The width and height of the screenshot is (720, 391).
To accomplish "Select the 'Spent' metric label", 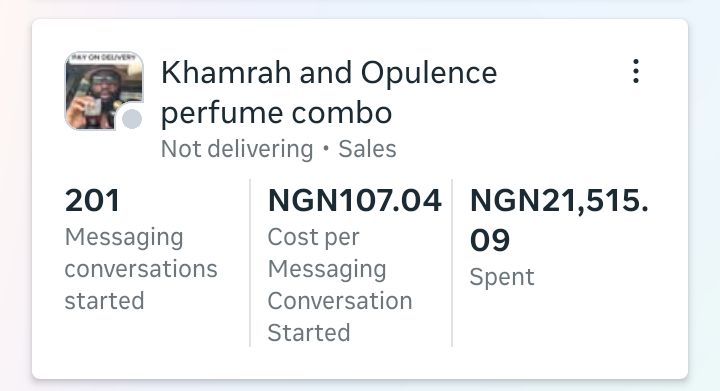I will (502, 278).
